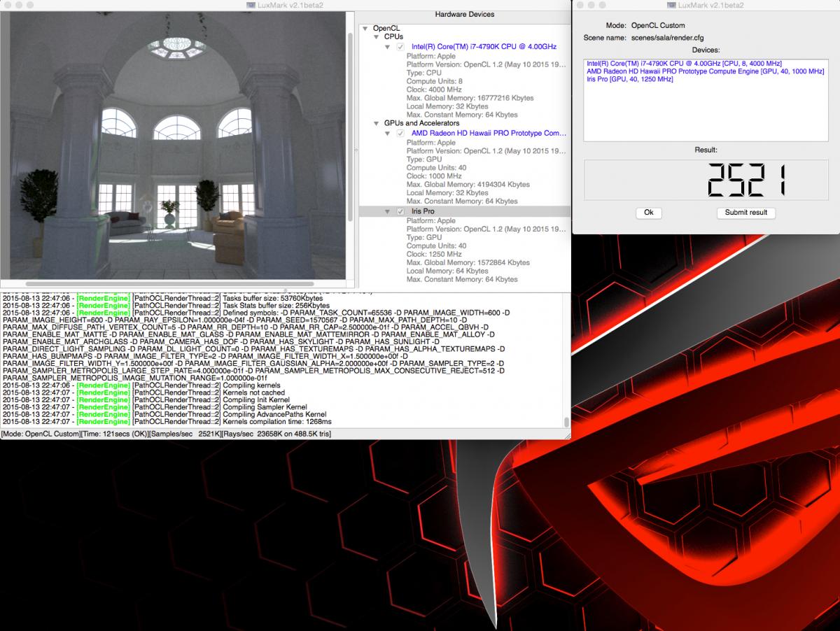The width and height of the screenshot is (840, 631).
Task: Collapse the AMD Radeon HD Hawaii PRO details
Action: pyautogui.click(x=387, y=133)
